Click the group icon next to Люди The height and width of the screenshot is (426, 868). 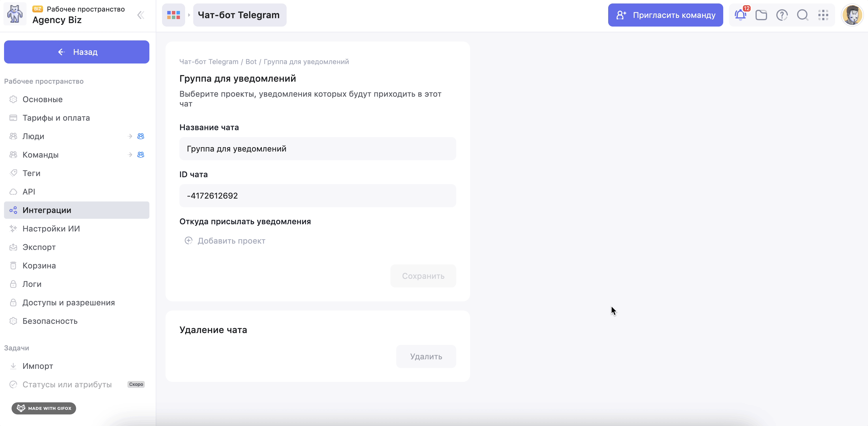[141, 136]
